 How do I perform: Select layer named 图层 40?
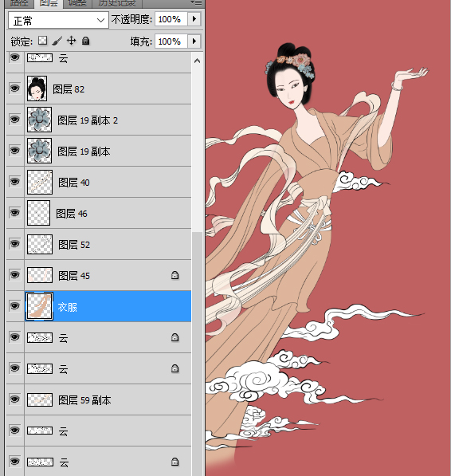pos(73,183)
